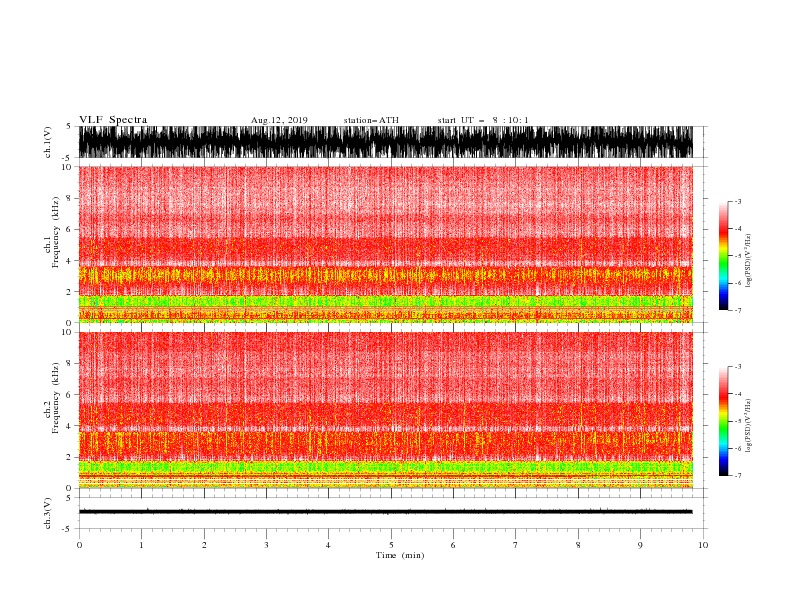Click the "ch.1(V)" axis label
The width and height of the screenshot is (792, 612).
(x=48, y=142)
